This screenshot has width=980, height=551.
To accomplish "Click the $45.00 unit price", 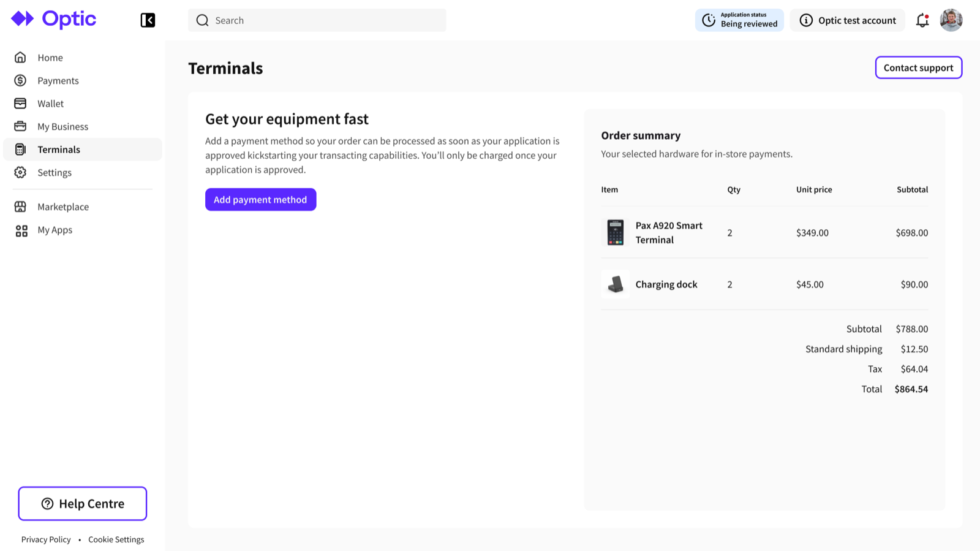I will 810,284.
